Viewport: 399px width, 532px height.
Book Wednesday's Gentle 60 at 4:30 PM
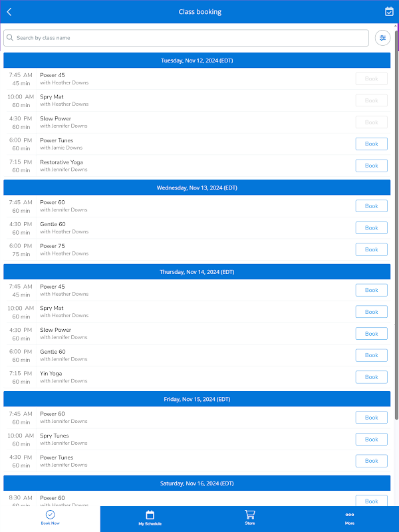click(371, 227)
